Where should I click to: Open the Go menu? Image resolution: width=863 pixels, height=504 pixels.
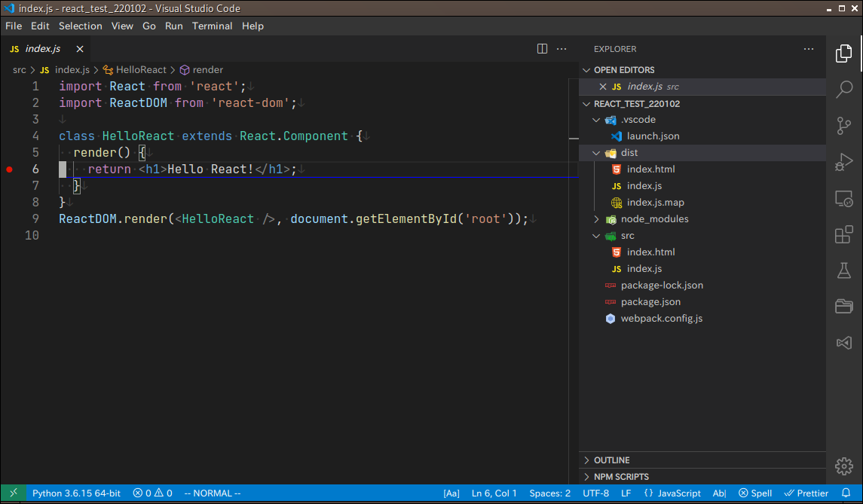point(149,26)
